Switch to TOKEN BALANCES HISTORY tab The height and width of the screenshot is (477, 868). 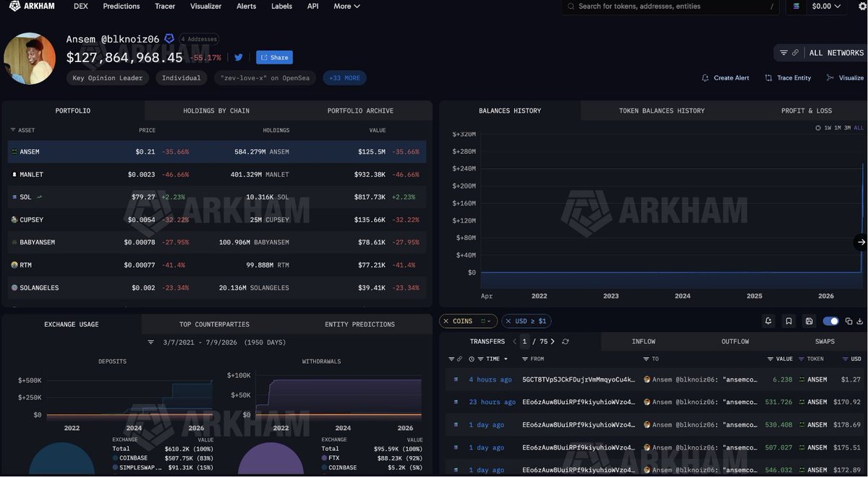pyautogui.click(x=662, y=111)
